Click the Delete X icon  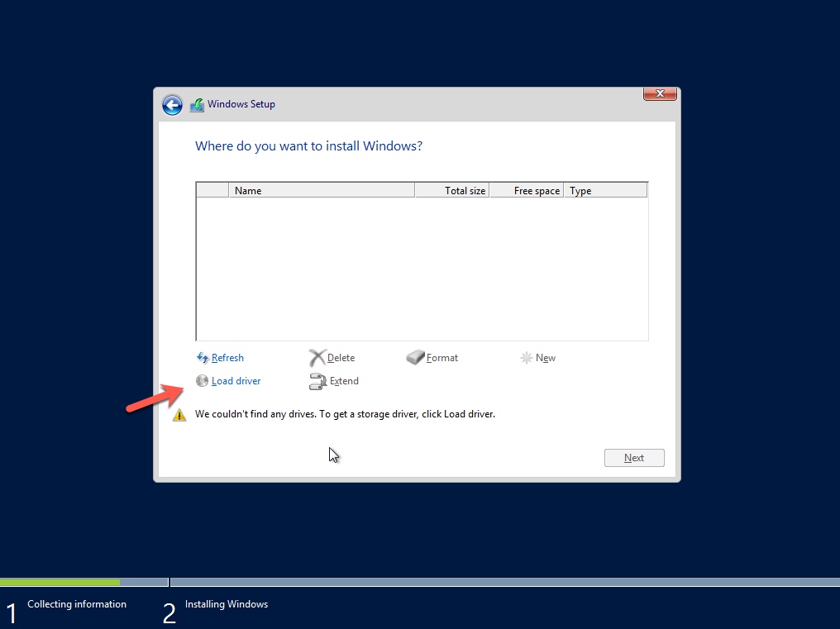pyautogui.click(x=317, y=357)
